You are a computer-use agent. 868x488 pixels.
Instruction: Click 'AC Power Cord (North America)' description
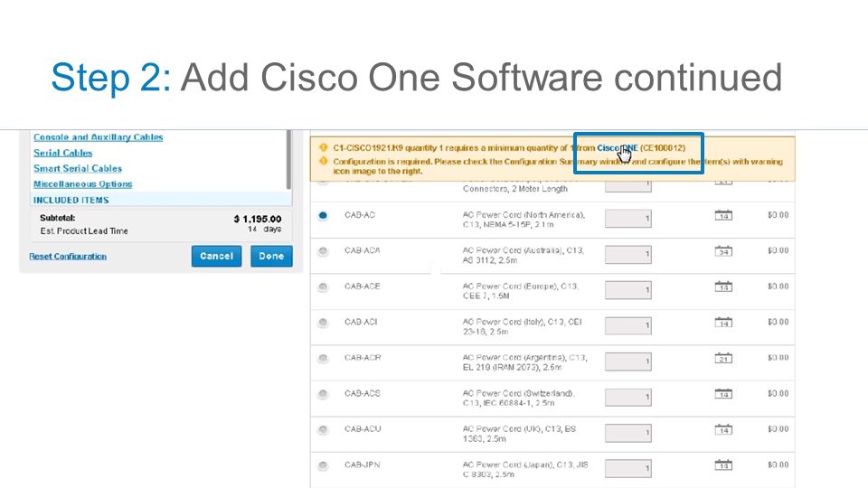[524, 219]
